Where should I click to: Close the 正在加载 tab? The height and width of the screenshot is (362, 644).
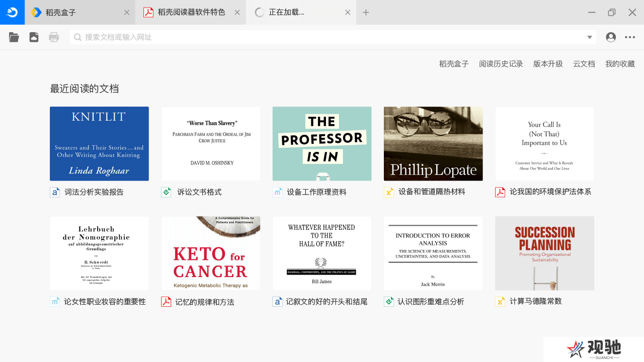click(348, 13)
